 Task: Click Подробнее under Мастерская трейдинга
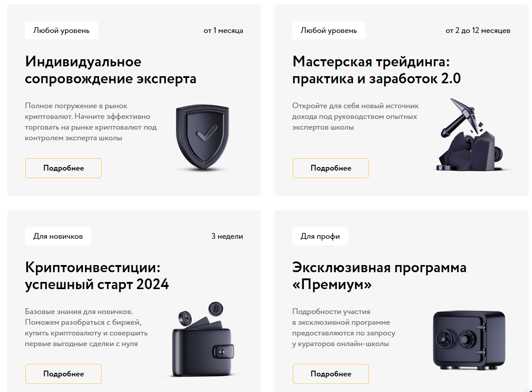point(331,168)
